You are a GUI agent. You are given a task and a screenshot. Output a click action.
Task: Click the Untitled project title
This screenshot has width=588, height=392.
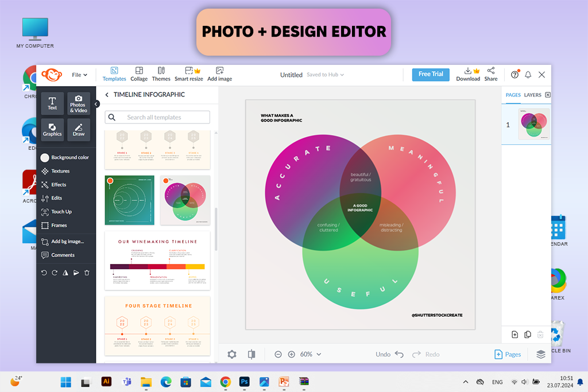(291, 75)
